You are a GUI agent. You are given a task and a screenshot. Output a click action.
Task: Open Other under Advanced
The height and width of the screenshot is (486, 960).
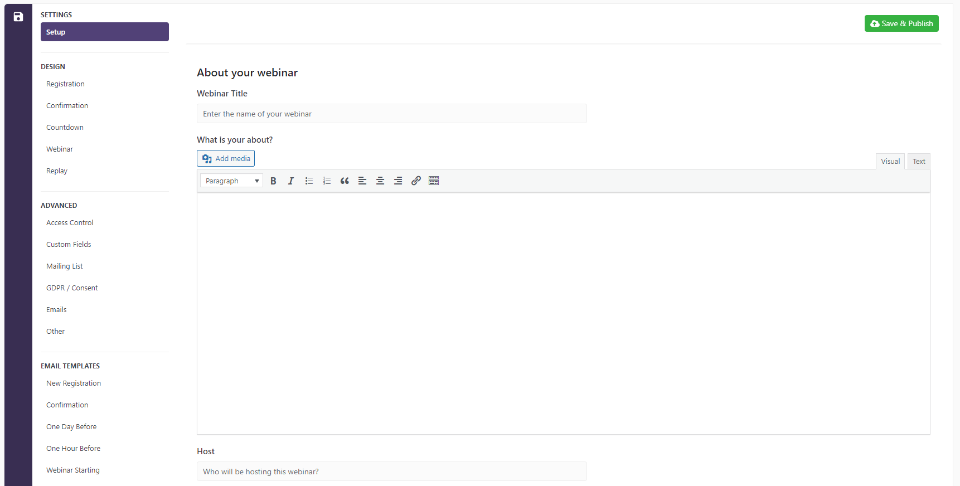tap(56, 331)
